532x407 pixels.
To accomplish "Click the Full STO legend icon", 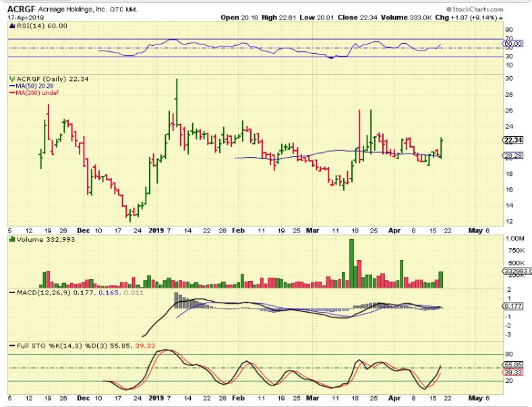I will tap(11, 345).
